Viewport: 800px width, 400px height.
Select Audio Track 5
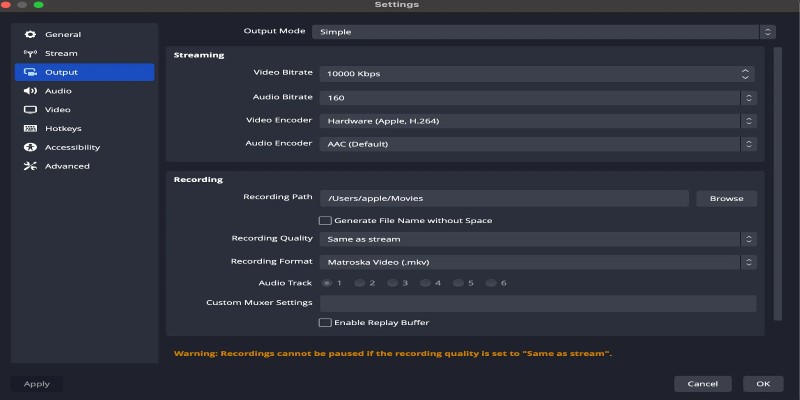pos(458,283)
